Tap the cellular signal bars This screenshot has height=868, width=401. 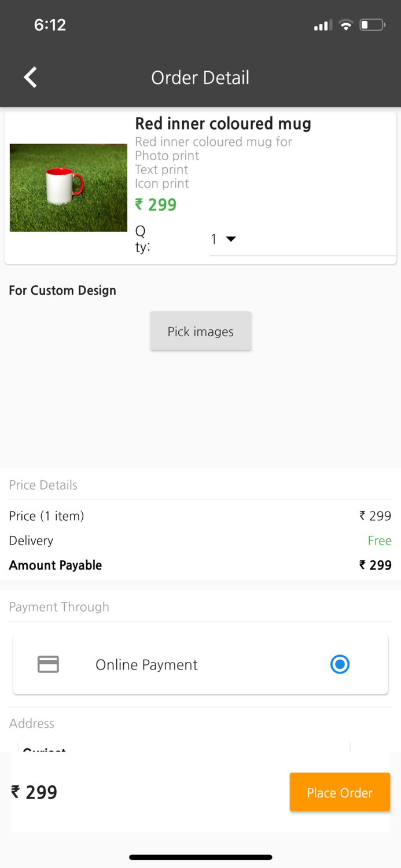(x=322, y=25)
